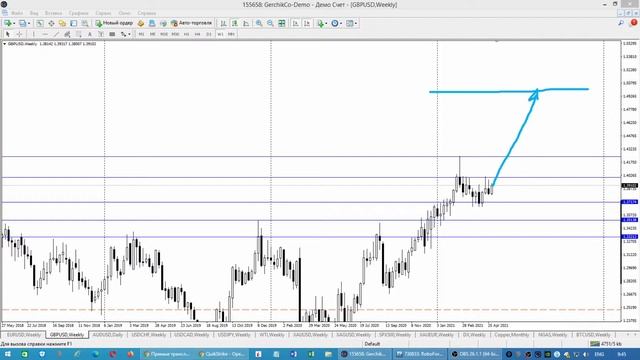Switch to the BTCUSD,Weekly chart tab
Screen dimensions: 640x360
click(593, 335)
